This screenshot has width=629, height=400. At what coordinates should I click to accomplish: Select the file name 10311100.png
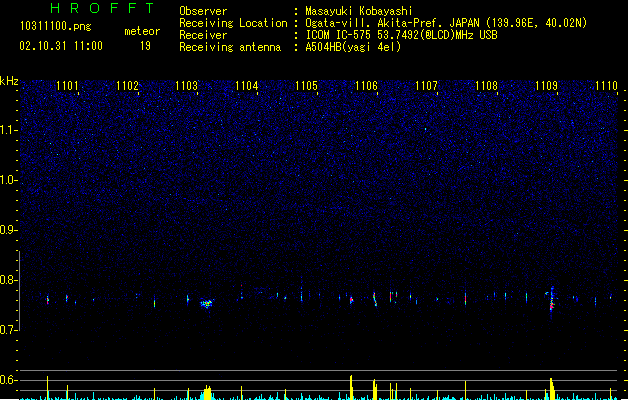pyautogui.click(x=55, y=26)
